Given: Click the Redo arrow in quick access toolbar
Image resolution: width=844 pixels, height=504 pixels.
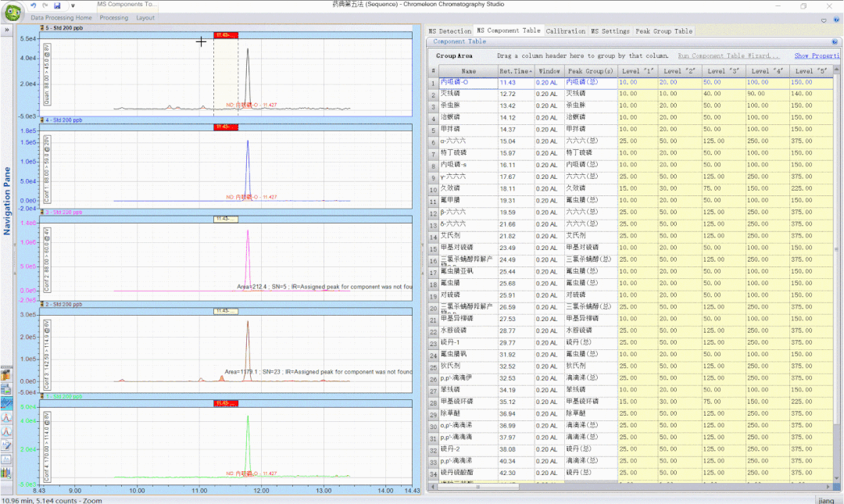Looking at the screenshot, I should point(45,5).
